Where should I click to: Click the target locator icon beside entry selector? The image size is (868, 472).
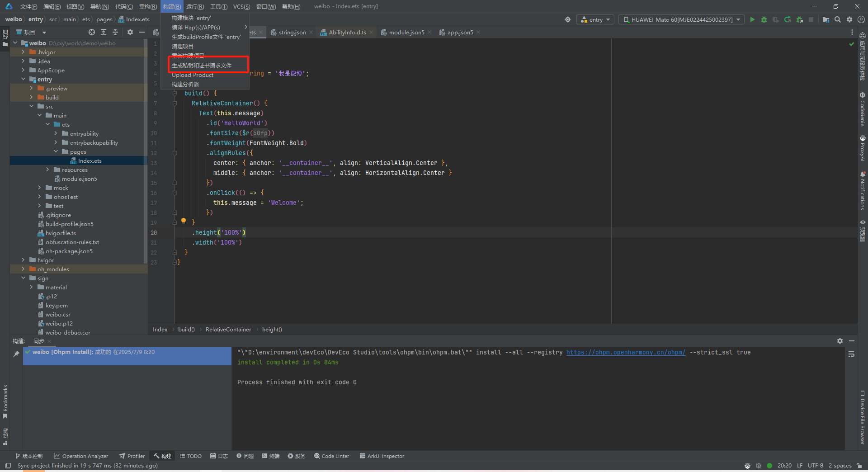568,19
